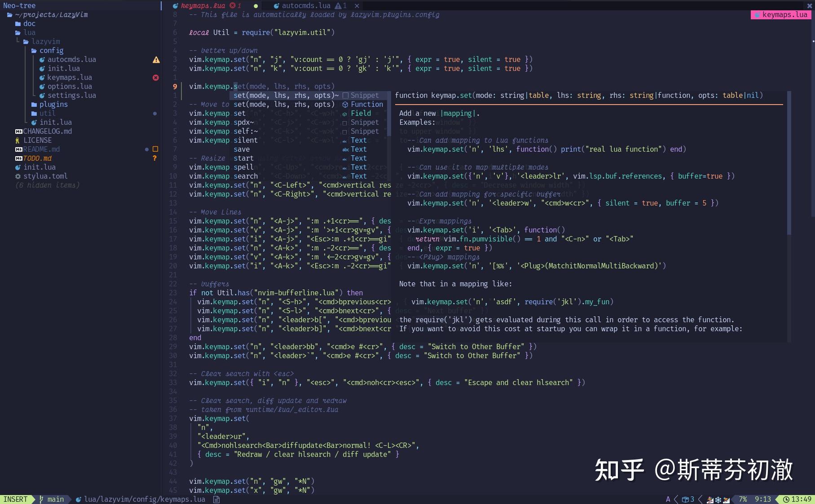Click the git branch icon in the statusline
Screen dimensions: 815x504
point(41,499)
